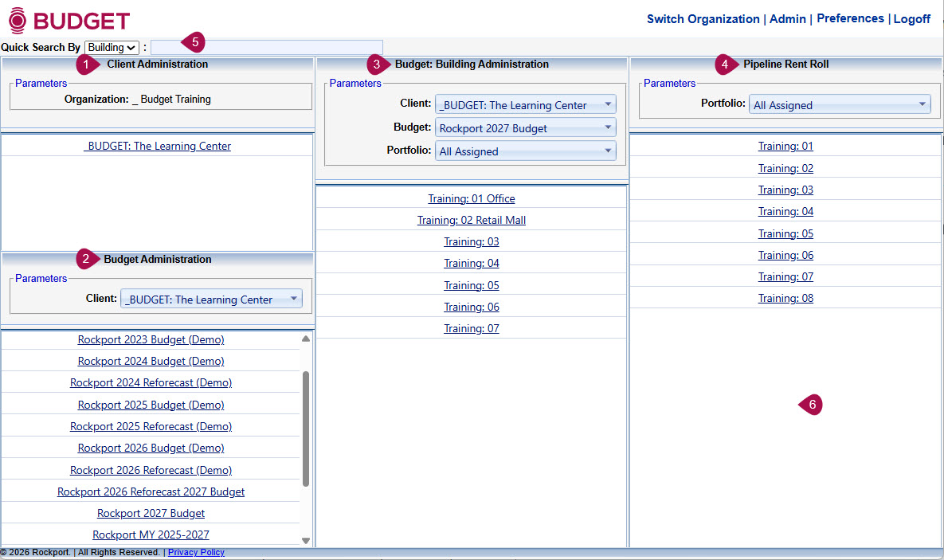
Task: Click the budget list scroll up arrow
Action: [x=306, y=339]
